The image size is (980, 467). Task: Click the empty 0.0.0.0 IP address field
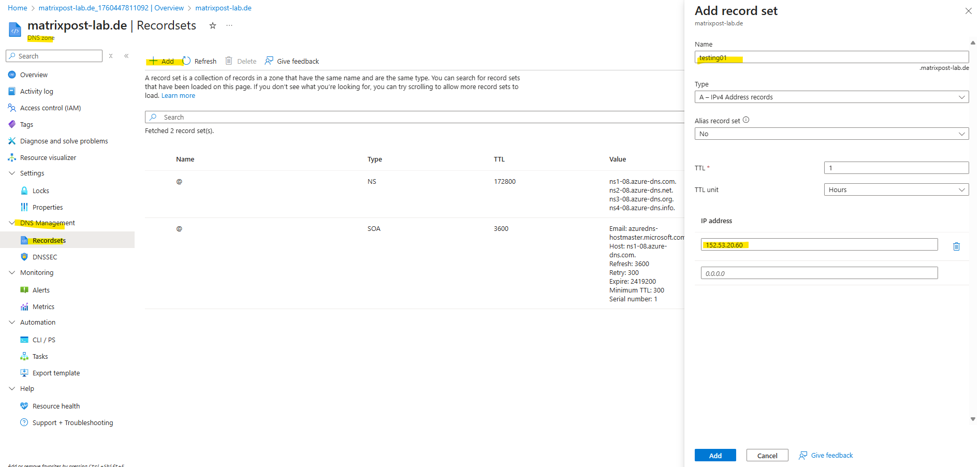(x=818, y=273)
